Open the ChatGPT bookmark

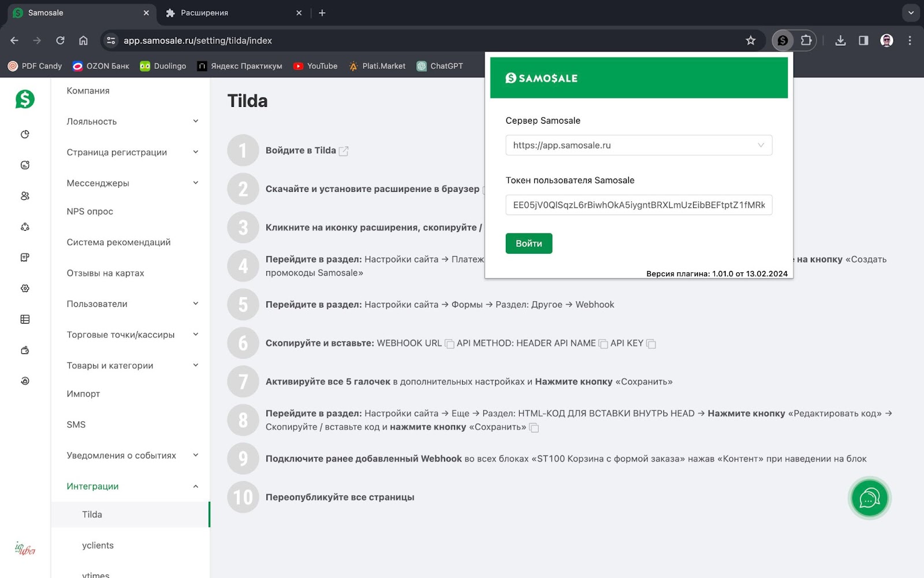click(x=440, y=66)
